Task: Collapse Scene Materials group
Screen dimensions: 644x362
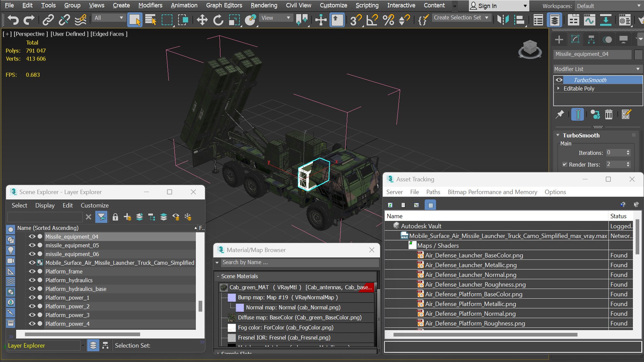Action: 218,276
